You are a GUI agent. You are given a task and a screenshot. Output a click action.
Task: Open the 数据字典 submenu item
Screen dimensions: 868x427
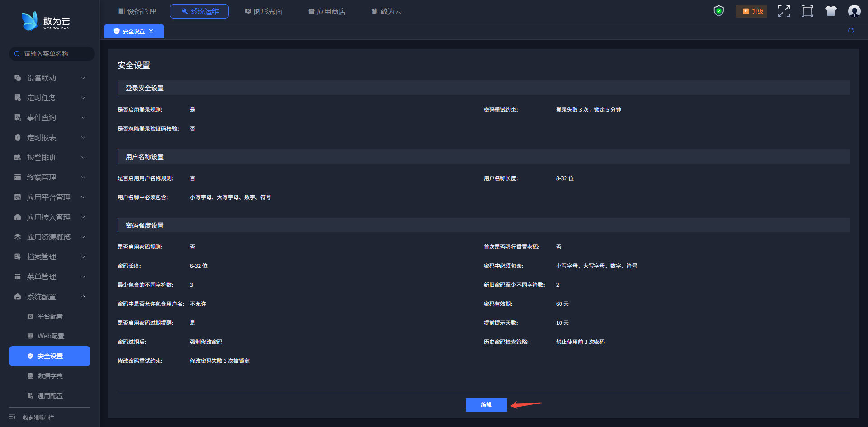[50, 376]
